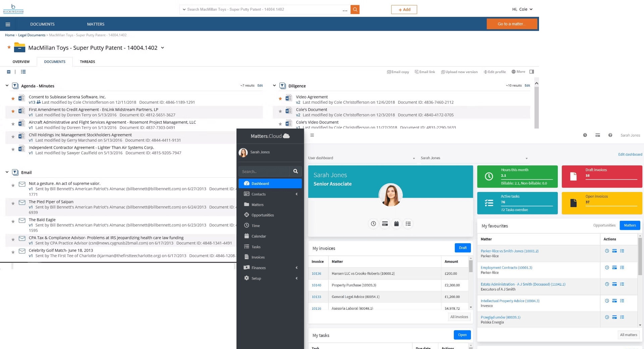Open filter icon for Email folder
This screenshot has width=644, height=349.
[15, 172]
